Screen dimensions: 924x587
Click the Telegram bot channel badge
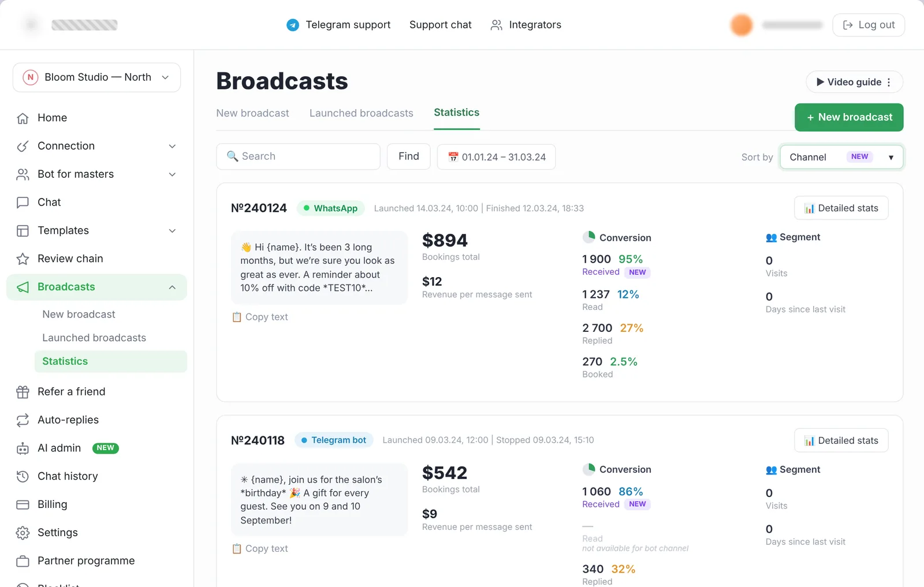click(x=334, y=440)
